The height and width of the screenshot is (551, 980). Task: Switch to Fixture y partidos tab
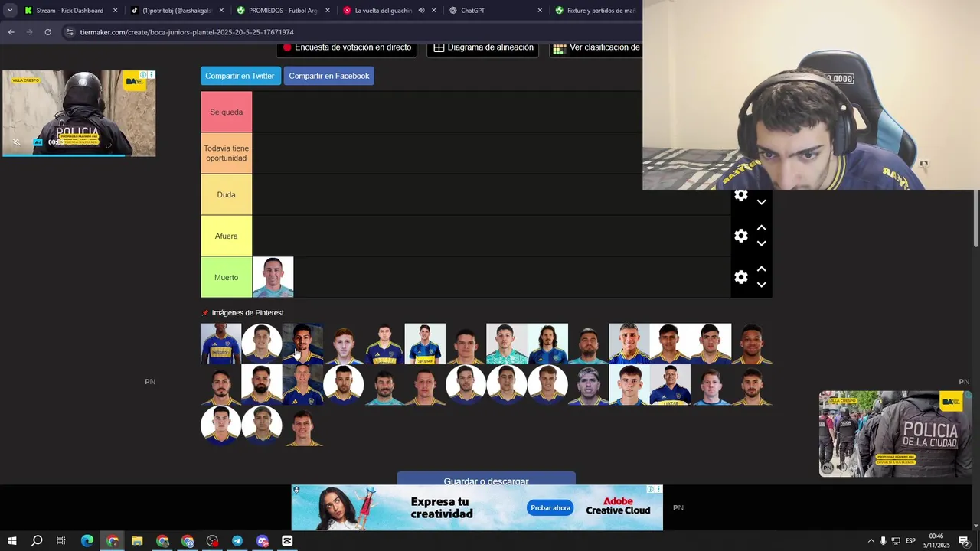596,11
